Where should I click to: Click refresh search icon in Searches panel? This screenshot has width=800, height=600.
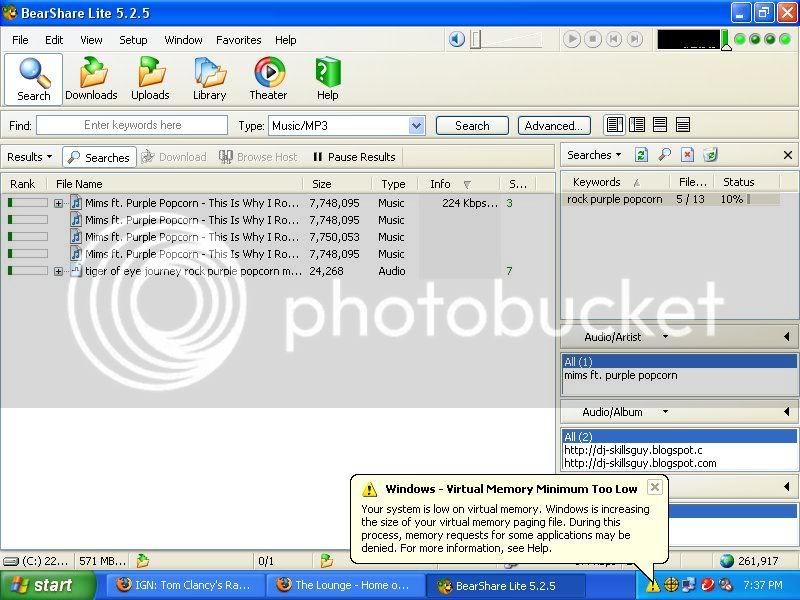coord(641,155)
